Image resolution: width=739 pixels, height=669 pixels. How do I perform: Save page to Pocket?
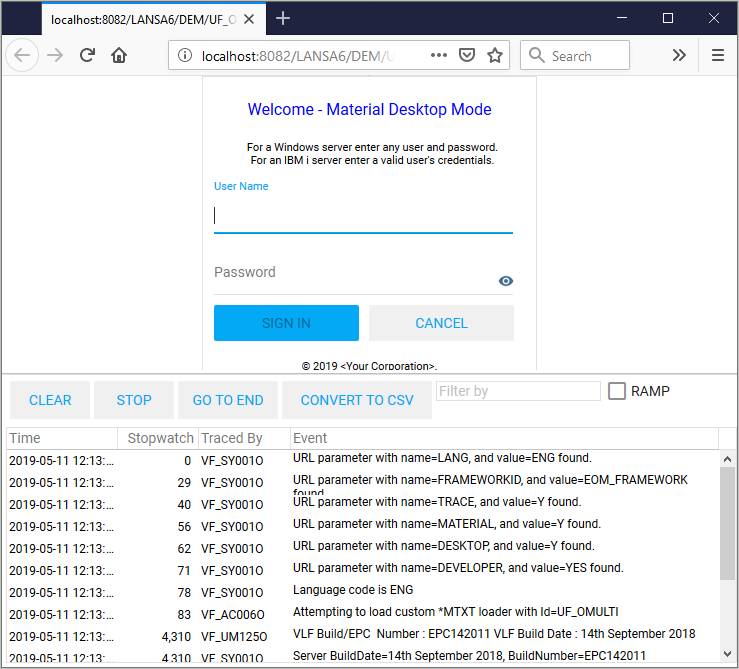467,56
